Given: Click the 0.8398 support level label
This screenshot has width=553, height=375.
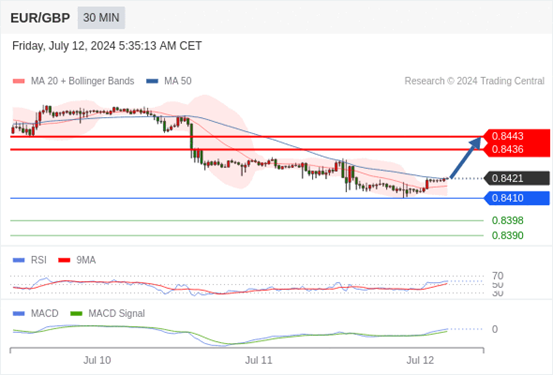Looking at the screenshot, I should (x=508, y=221).
